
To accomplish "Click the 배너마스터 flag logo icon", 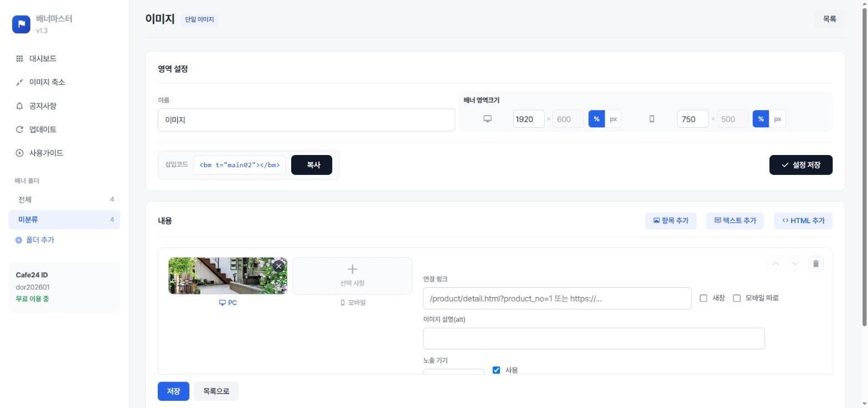I will 21,24.
